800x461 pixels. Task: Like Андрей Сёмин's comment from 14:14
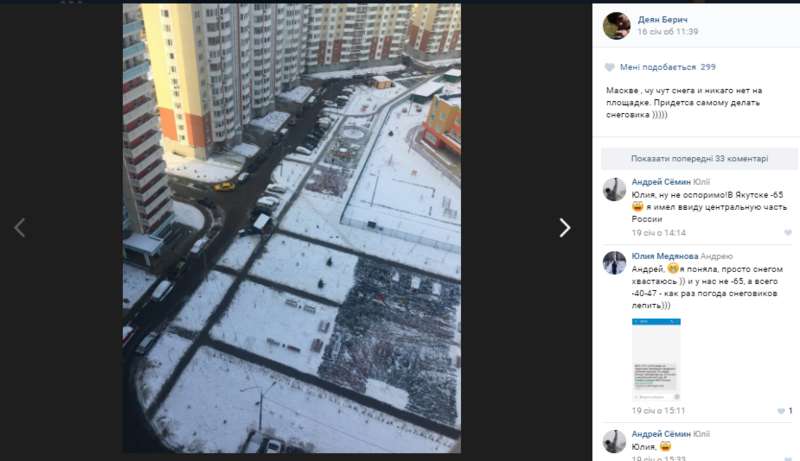[788, 233]
